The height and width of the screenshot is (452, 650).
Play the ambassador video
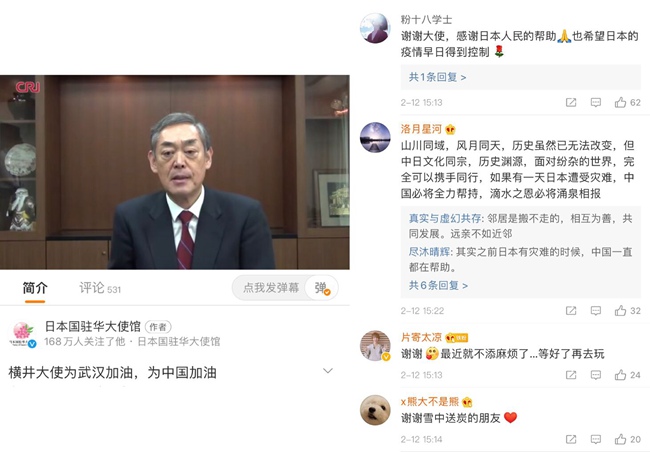click(x=175, y=172)
